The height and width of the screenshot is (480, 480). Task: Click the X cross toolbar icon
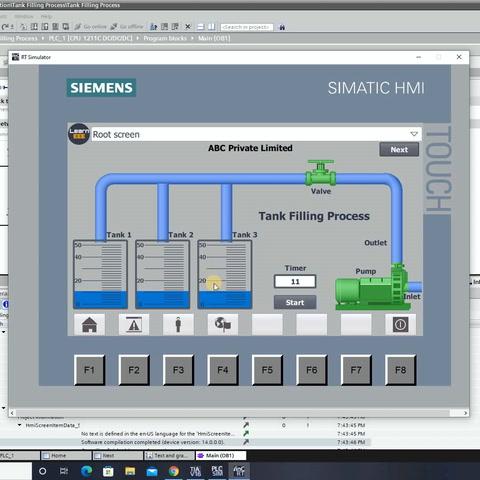pos(188,27)
